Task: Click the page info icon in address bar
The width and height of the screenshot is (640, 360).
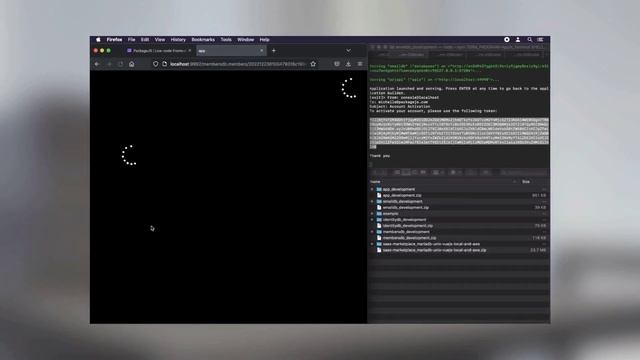Action: [164, 64]
